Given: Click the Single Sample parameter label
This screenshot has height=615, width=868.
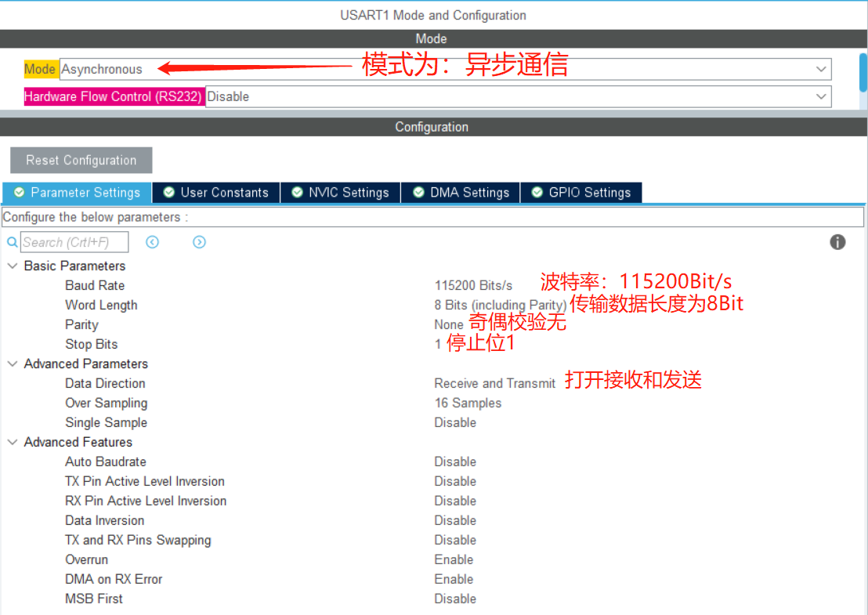Looking at the screenshot, I should (x=107, y=422).
